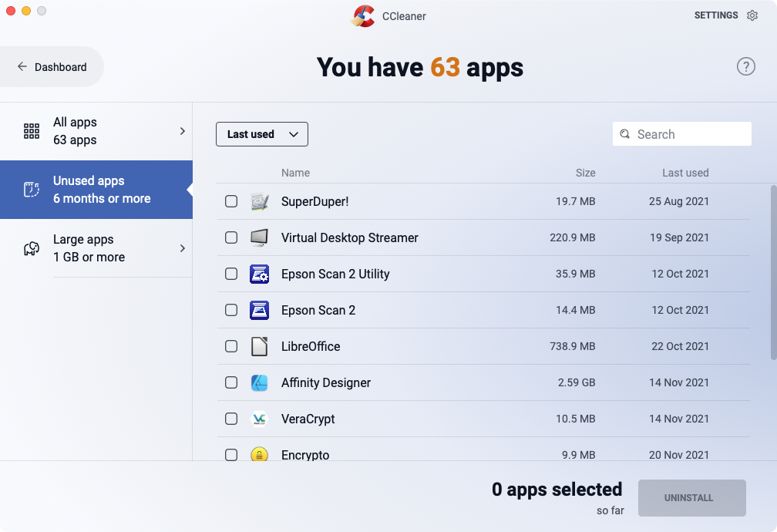
Task: Select the Affinity Designer checkbox
Action: click(x=231, y=382)
